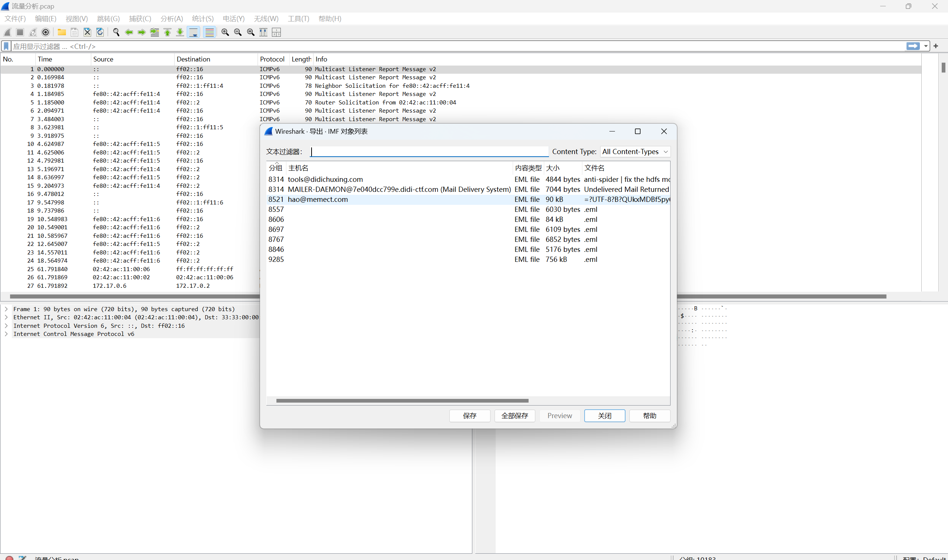The width and height of the screenshot is (948, 560).
Task: Click the go to specific packet icon
Action: [155, 32]
